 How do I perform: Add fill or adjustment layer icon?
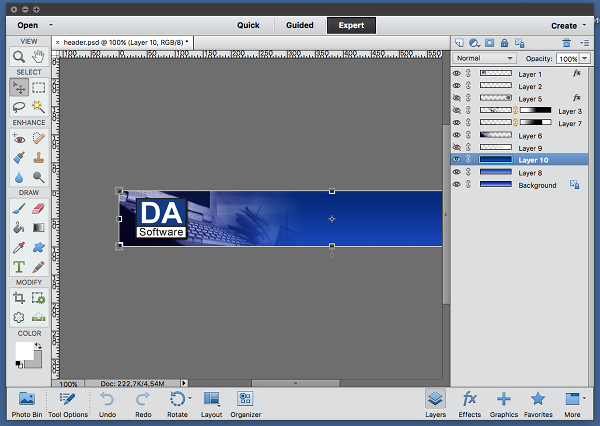tap(474, 43)
